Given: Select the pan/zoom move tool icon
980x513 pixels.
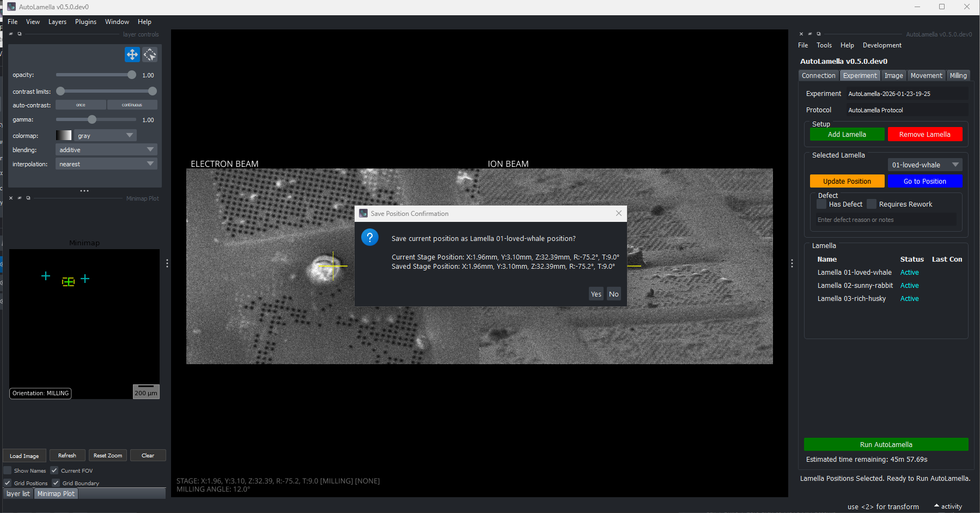Looking at the screenshot, I should (x=132, y=55).
